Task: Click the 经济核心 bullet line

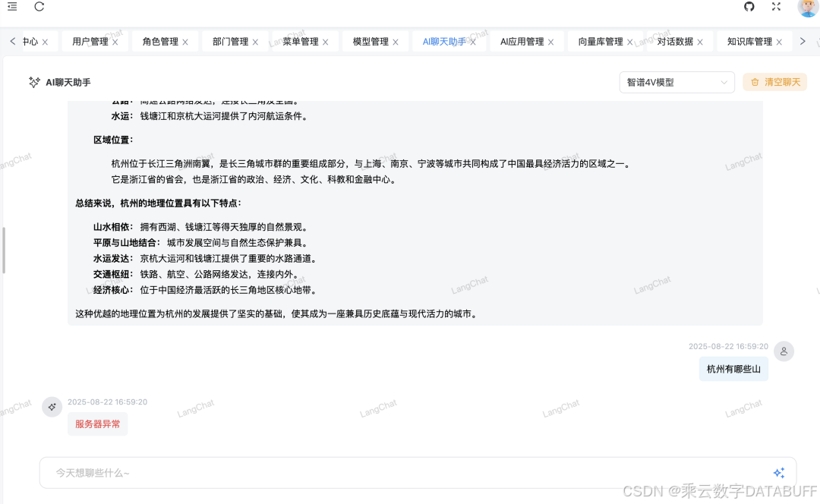Action: (206, 290)
